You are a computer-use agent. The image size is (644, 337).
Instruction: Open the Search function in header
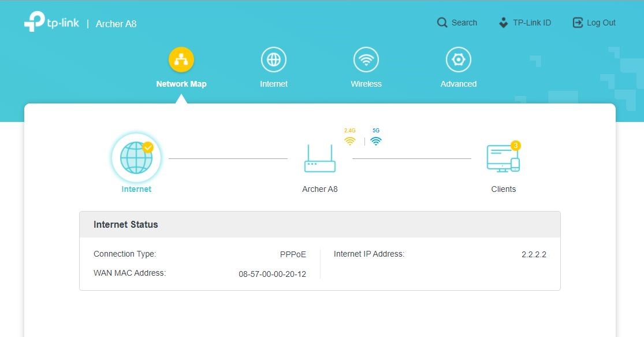pyautogui.click(x=457, y=23)
